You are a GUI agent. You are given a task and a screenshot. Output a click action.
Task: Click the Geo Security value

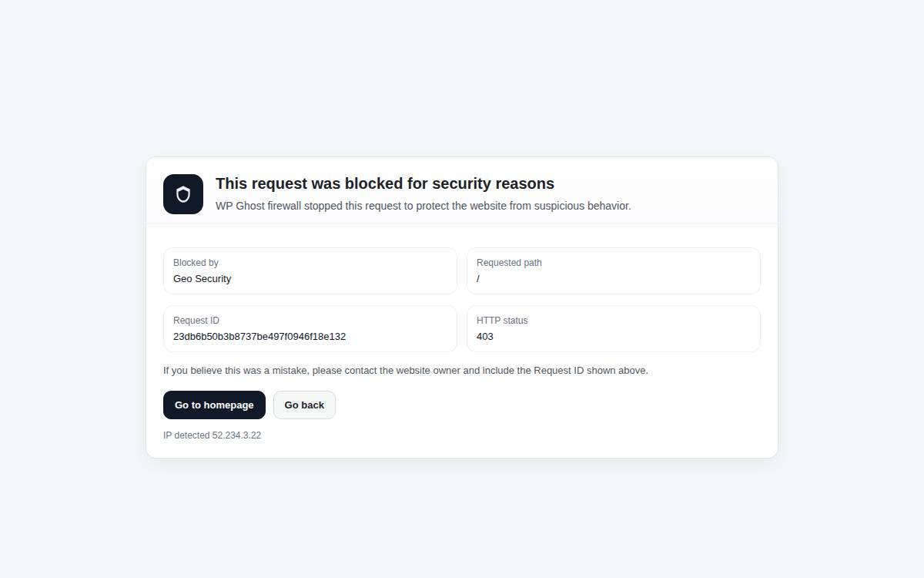click(202, 279)
